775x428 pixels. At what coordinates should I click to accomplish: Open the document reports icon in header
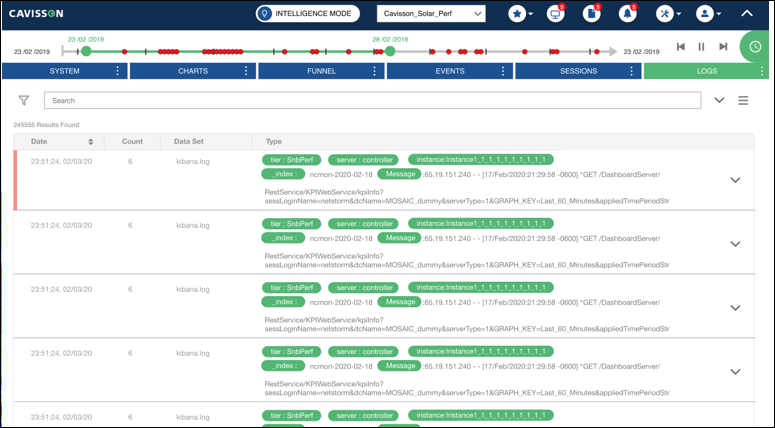pyautogui.click(x=592, y=14)
